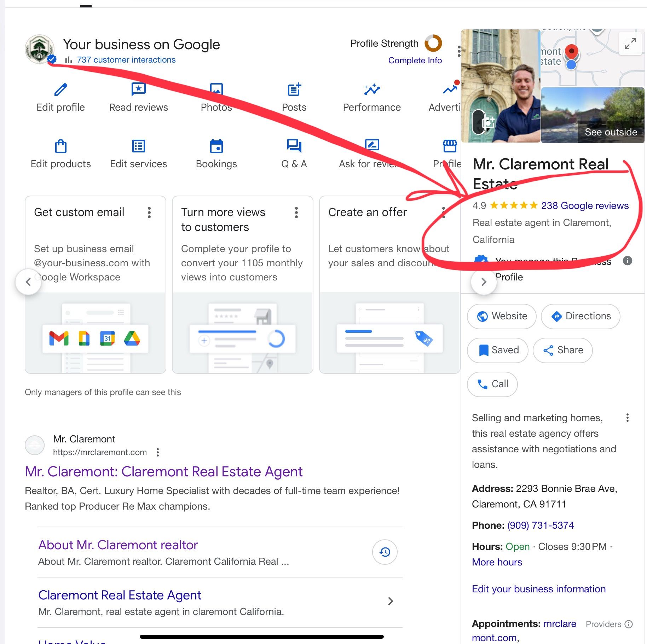Click the Edit profile pencil icon
647x644 pixels.
tap(60, 89)
